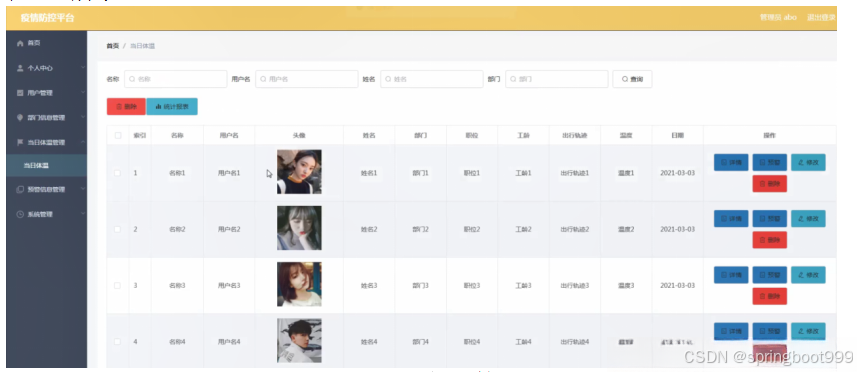Open the avatar photo in row 用户名1
857x372 pixels.
pos(299,172)
